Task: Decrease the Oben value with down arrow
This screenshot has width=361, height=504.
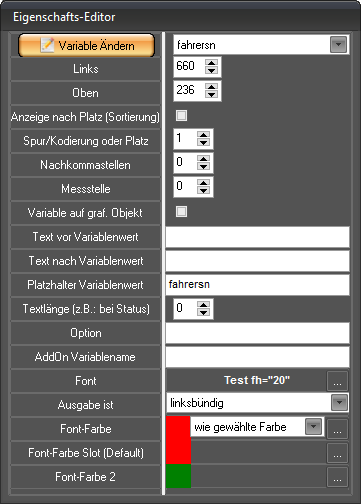Action: (x=211, y=94)
